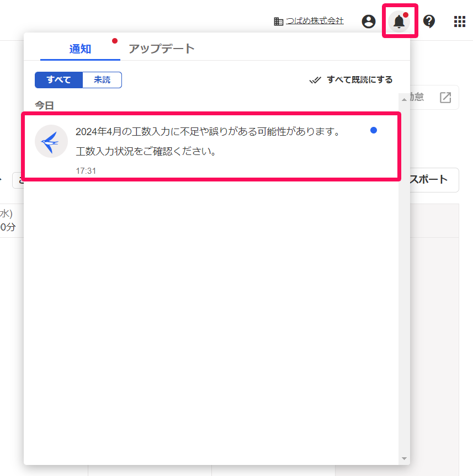Screen dimensions: 473x476
Task: Open the 2024年4月 工数入力 notification
Action: tap(211, 147)
